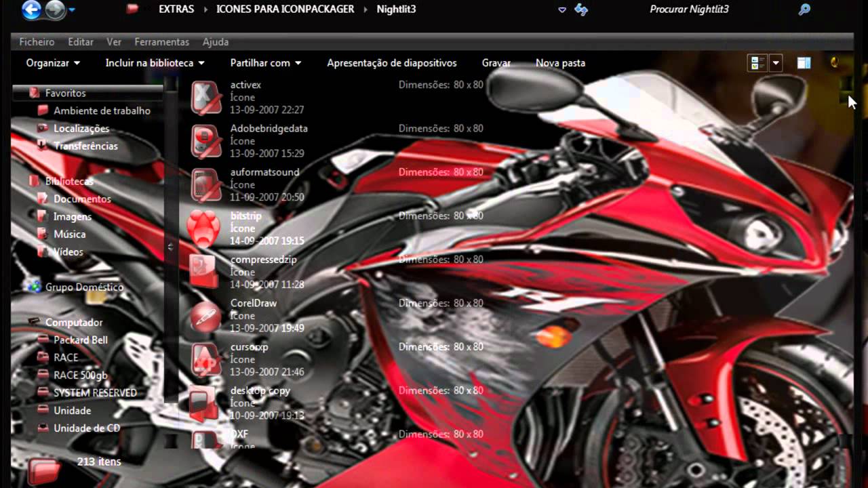
Task: Click the Gravar button
Action: click(x=496, y=63)
